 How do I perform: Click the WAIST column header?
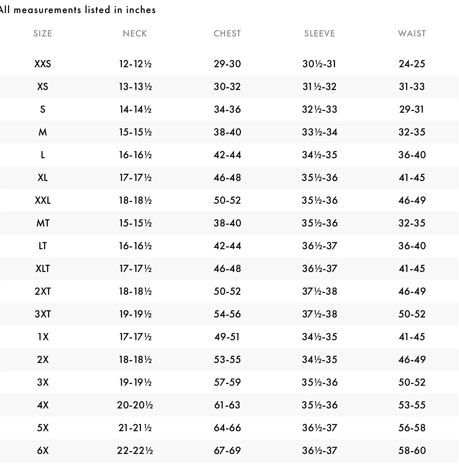point(412,33)
